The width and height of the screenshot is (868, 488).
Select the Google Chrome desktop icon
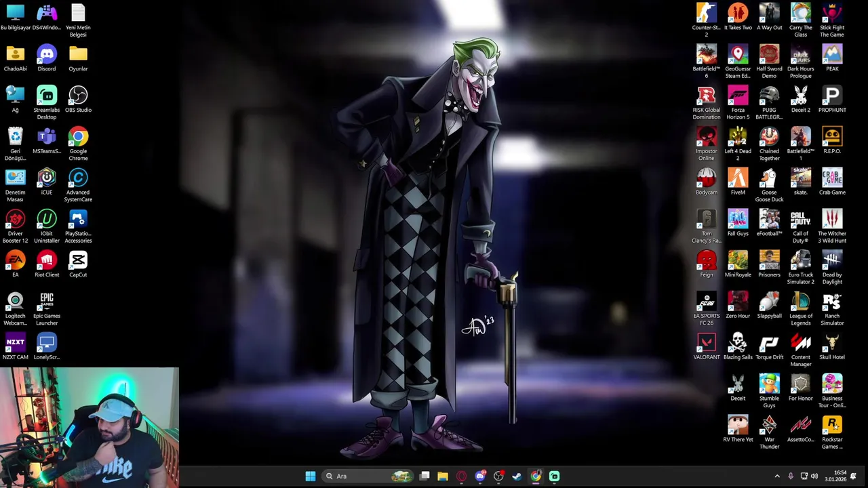(x=78, y=144)
